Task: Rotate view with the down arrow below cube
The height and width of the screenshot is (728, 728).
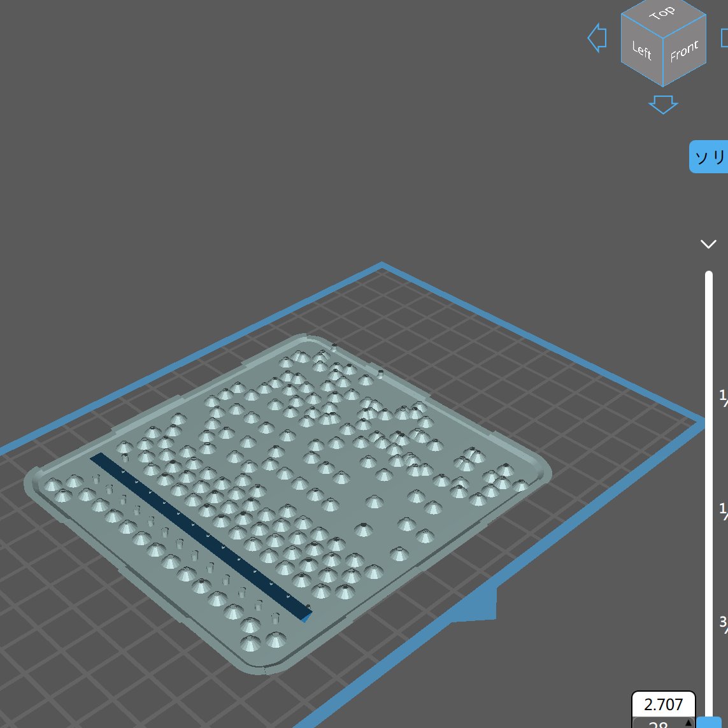Action: click(x=663, y=104)
